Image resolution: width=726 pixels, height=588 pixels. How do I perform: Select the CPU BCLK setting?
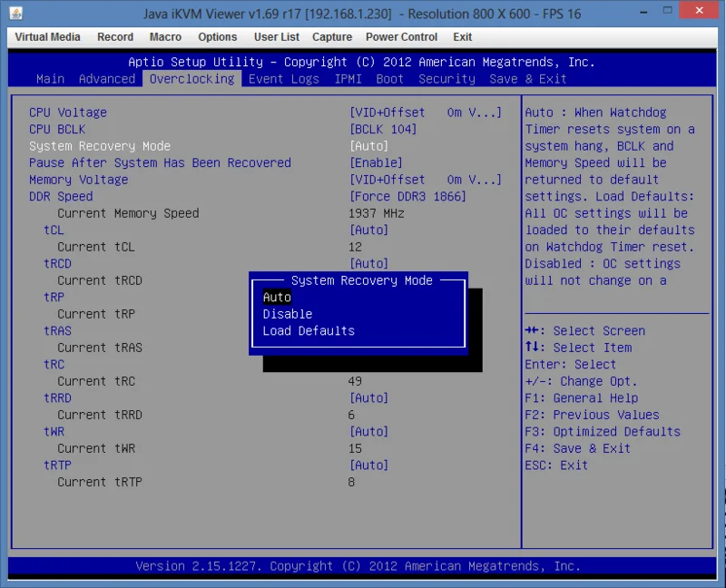pyautogui.click(x=57, y=129)
